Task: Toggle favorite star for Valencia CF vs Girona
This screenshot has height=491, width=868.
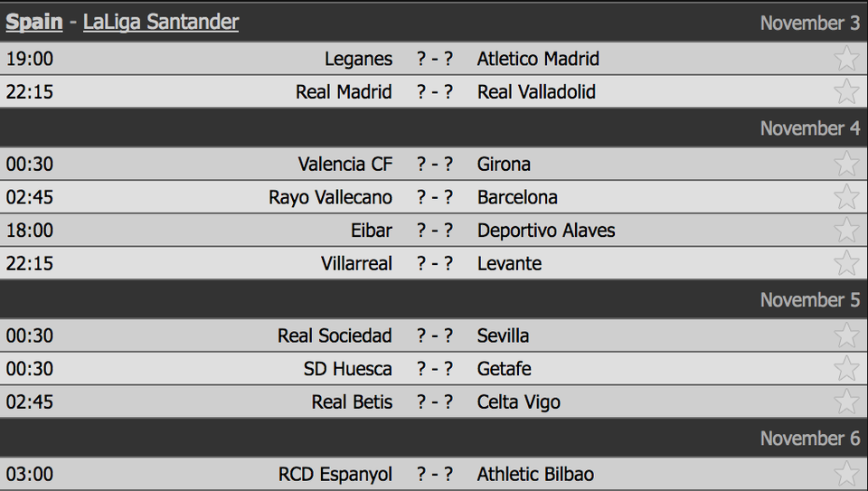Action: pyautogui.click(x=846, y=164)
